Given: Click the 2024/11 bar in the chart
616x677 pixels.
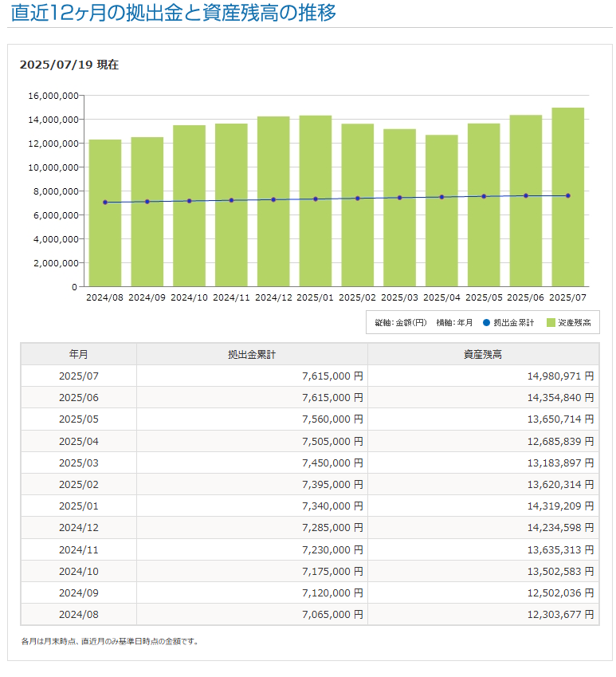Looking at the screenshot, I should pos(231,205).
